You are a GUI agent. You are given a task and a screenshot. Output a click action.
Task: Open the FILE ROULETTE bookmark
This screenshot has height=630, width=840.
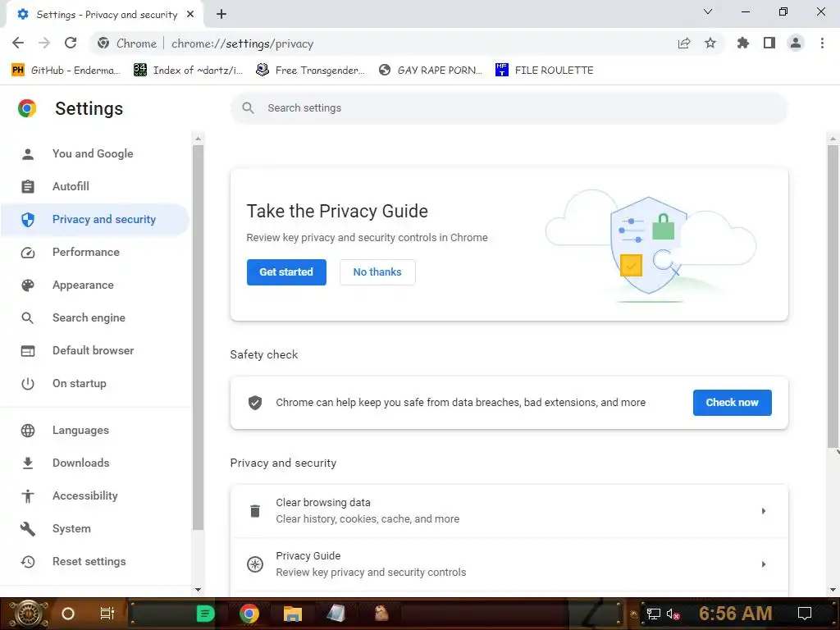pyautogui.click(x=545, y=71)
